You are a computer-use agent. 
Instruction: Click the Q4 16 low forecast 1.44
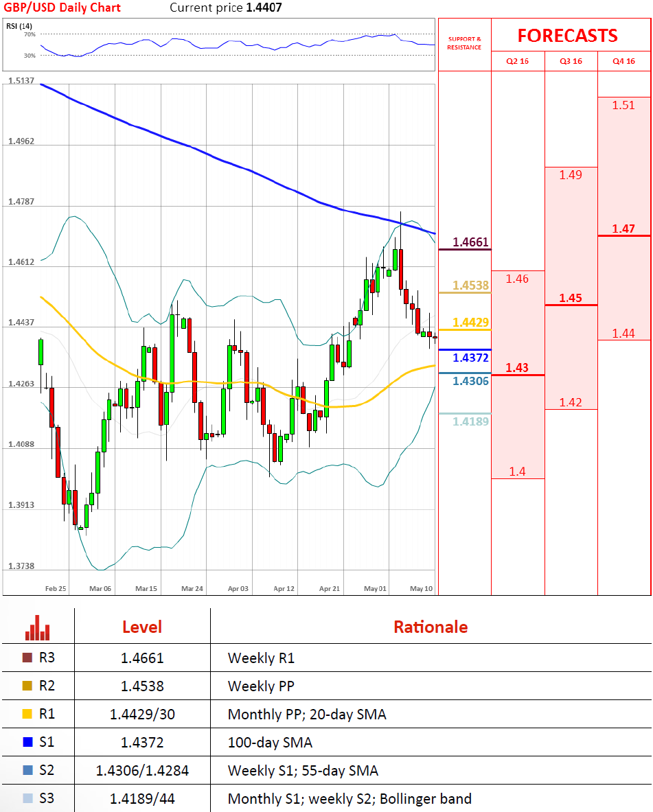[x=623, y=334]
